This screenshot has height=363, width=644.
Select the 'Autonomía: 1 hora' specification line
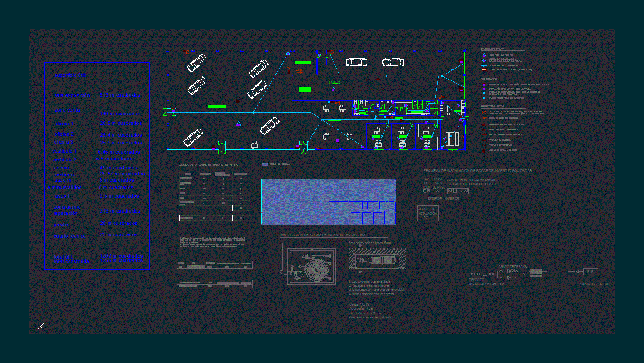tap(361, 309)
